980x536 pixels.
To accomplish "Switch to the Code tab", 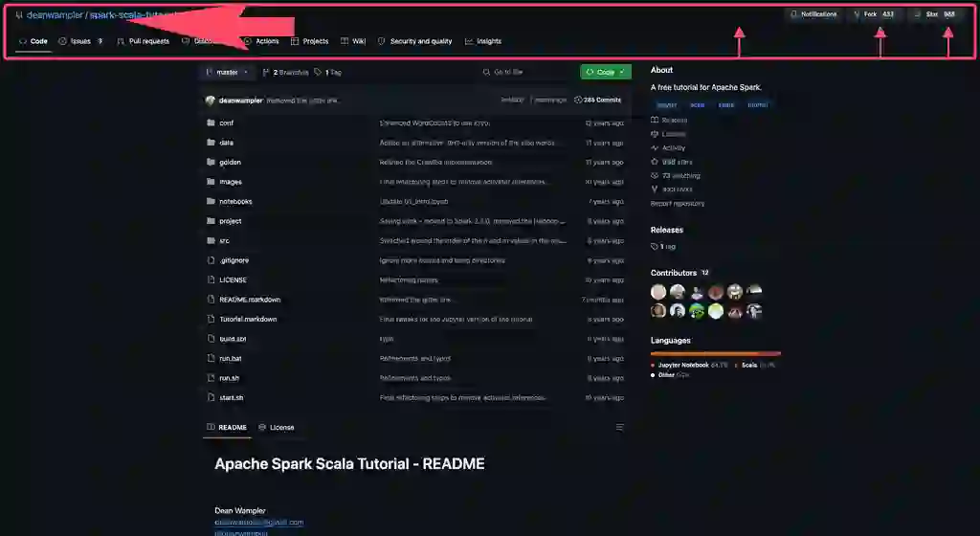I will [33, 41].
